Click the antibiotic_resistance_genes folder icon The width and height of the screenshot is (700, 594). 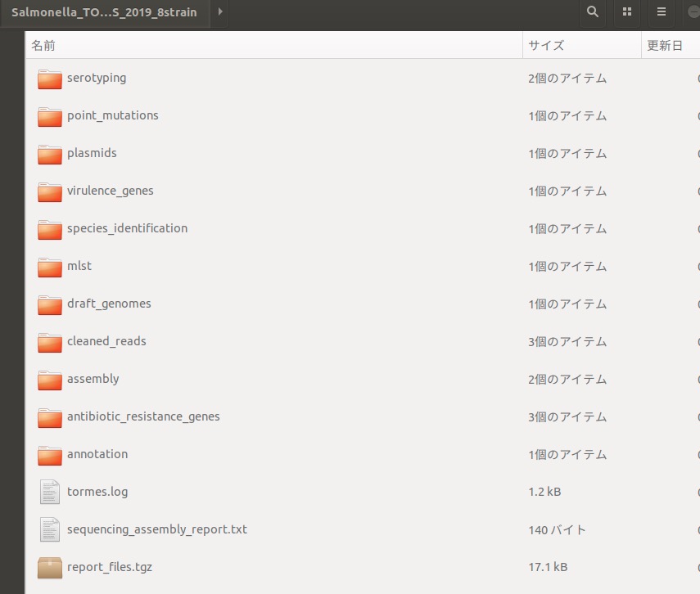(x=50, y=418)
